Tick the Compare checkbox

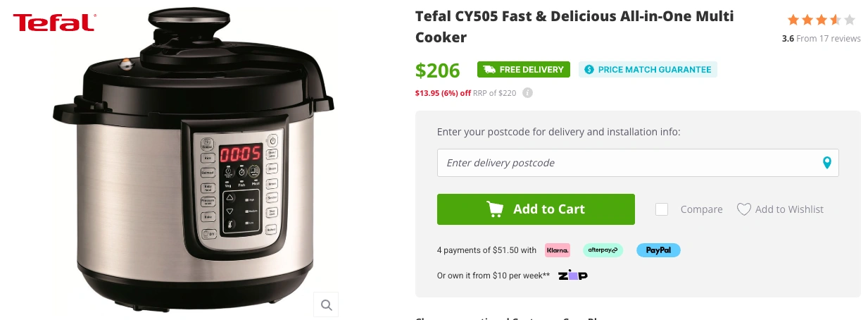[x=662, y=209]
